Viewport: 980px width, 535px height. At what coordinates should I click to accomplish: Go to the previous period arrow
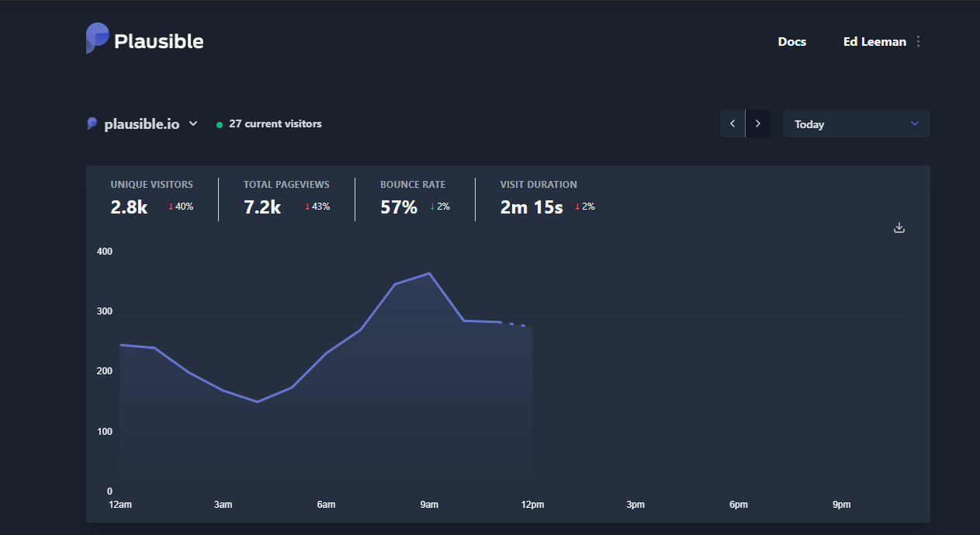tap(732, 124)
